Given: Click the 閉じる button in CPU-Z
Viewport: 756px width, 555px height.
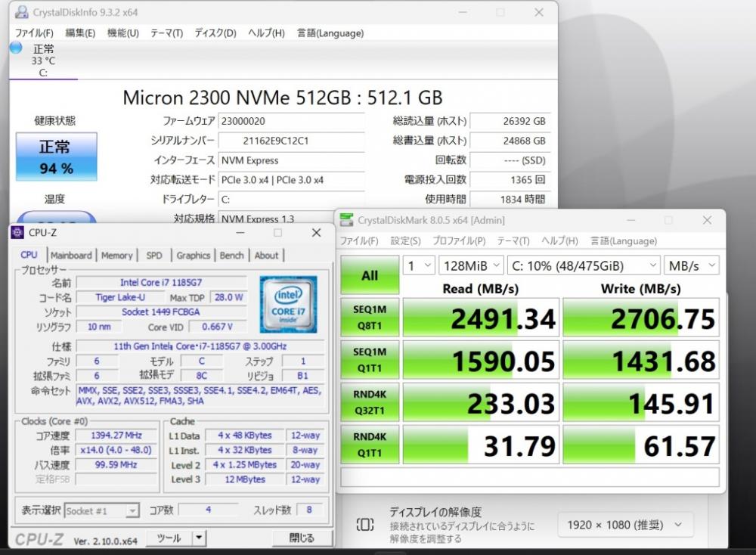Looking at the screenshot, I should [302, 538].
